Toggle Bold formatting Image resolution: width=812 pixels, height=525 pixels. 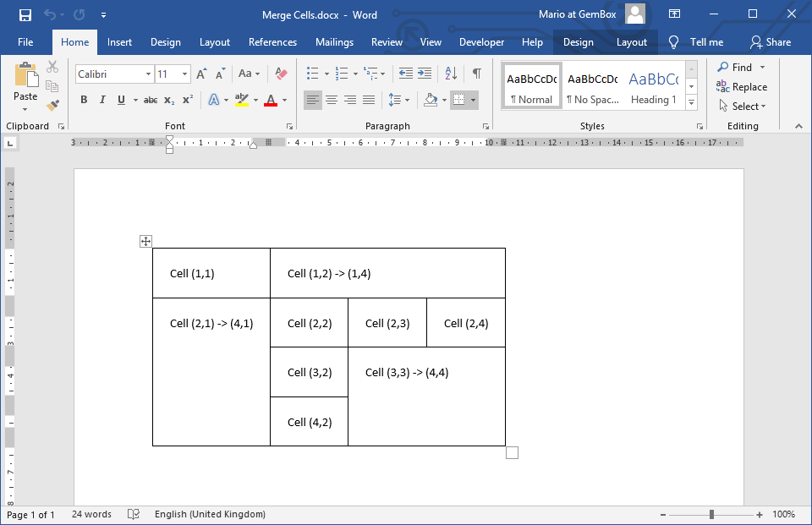pyautogui.click(x=84, y=100)
